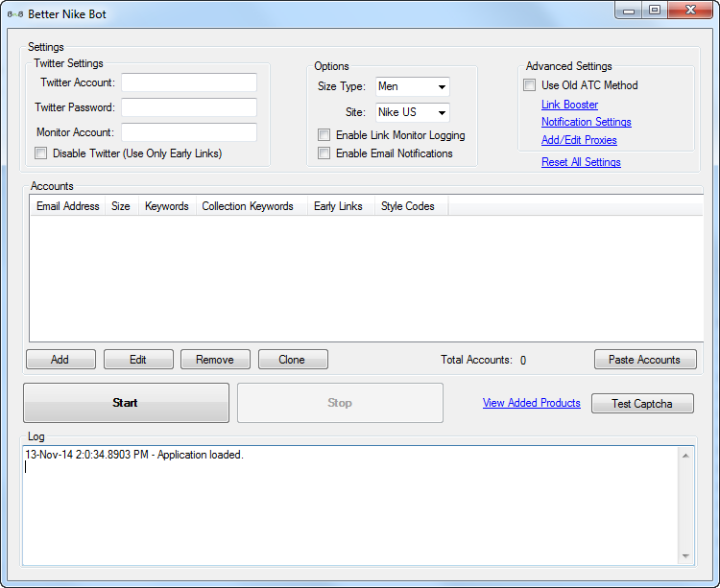The height and width of the screenshot is (588, 720).
Task: Focus the Monitor Account input field
Action: 189,132
